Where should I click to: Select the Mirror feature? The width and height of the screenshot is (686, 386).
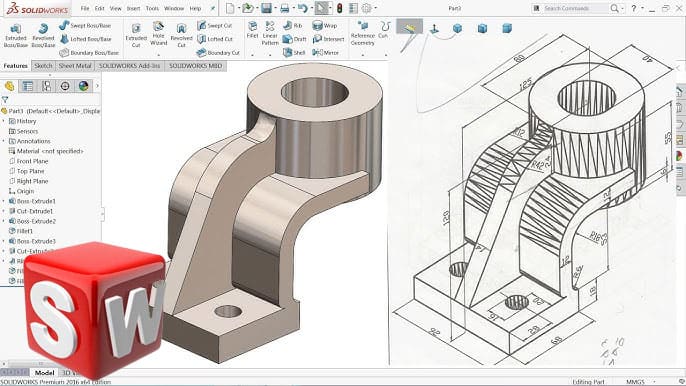click(326, 53)
